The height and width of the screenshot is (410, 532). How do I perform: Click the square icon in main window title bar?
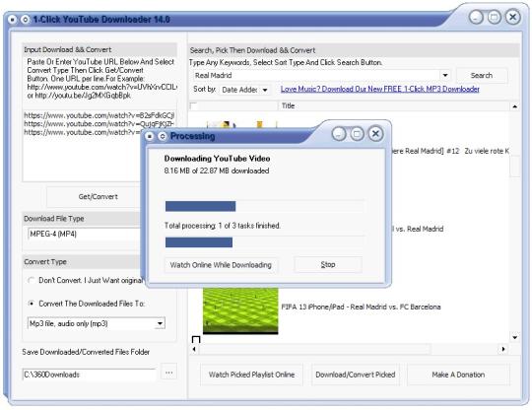pos(12,20)
